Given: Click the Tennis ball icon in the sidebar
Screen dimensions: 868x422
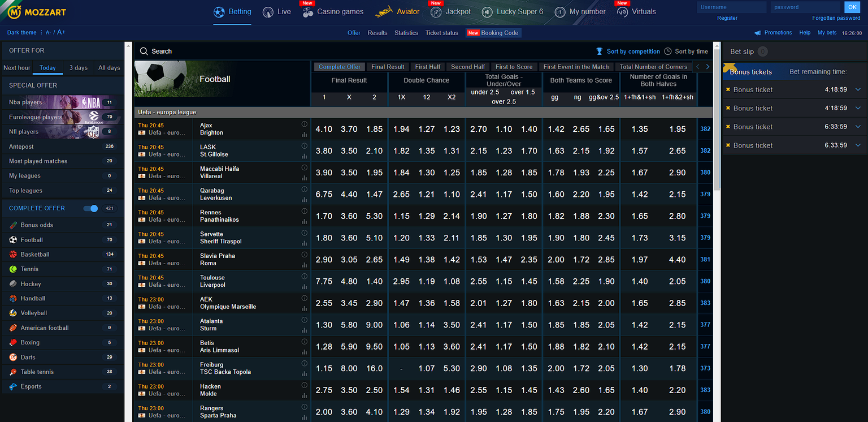Looking at the screenshot, I should pos(13,269).
